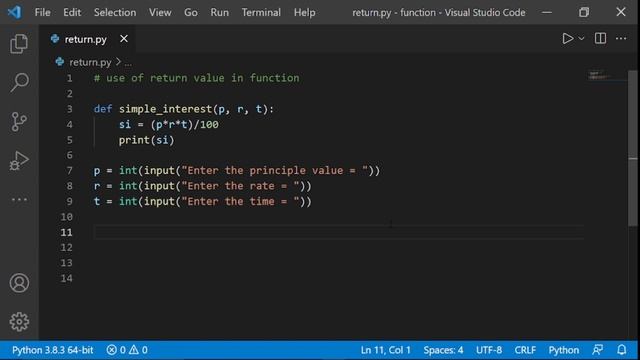This screenshot has width=640, height=360.
Task: Change indentation via Spaces: 4
Action: coord(443,350)
